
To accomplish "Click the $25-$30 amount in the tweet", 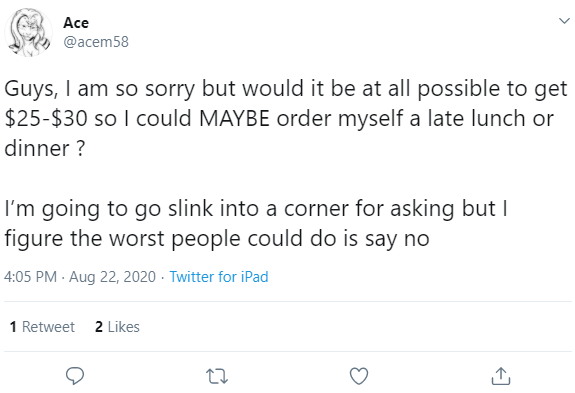I will coord(46,118).
